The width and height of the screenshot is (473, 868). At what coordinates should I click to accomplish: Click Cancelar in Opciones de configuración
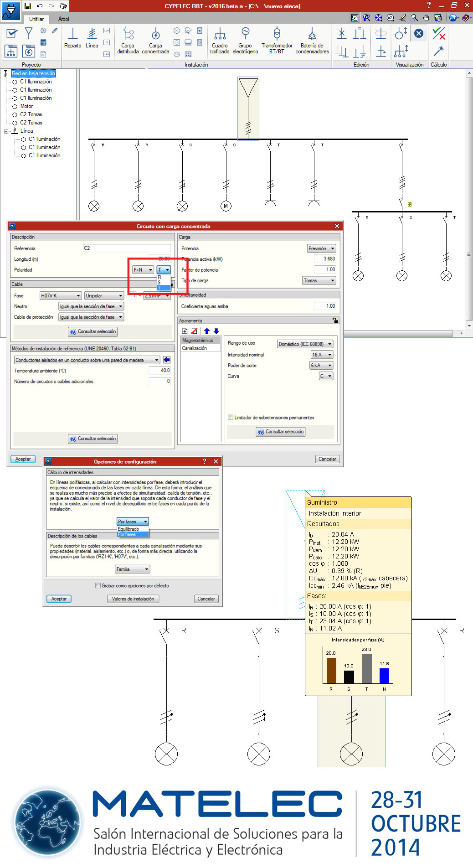pyautogui.click(x=206, y=599)
